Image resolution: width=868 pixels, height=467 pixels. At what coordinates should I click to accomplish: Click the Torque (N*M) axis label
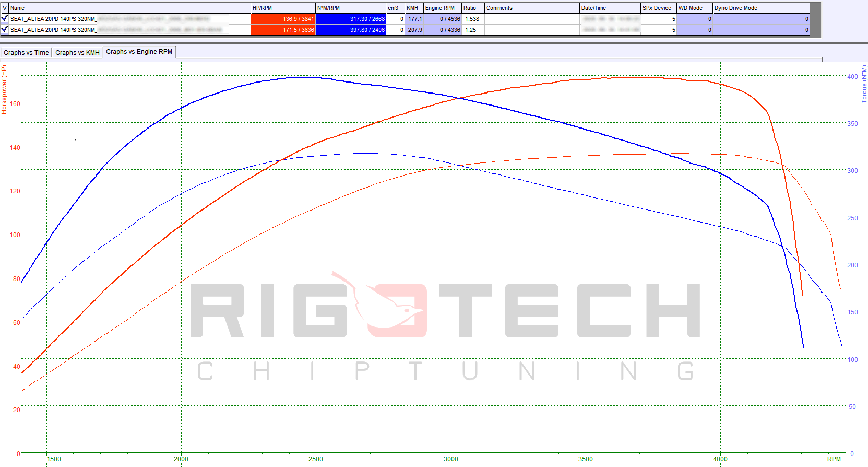(864, 84)
